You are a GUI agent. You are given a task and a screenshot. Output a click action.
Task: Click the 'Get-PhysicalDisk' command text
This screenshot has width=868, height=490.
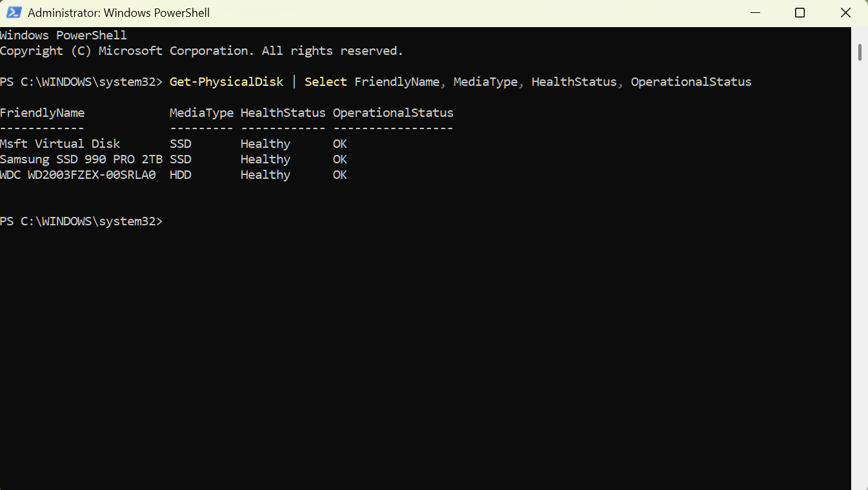(227, 82)
